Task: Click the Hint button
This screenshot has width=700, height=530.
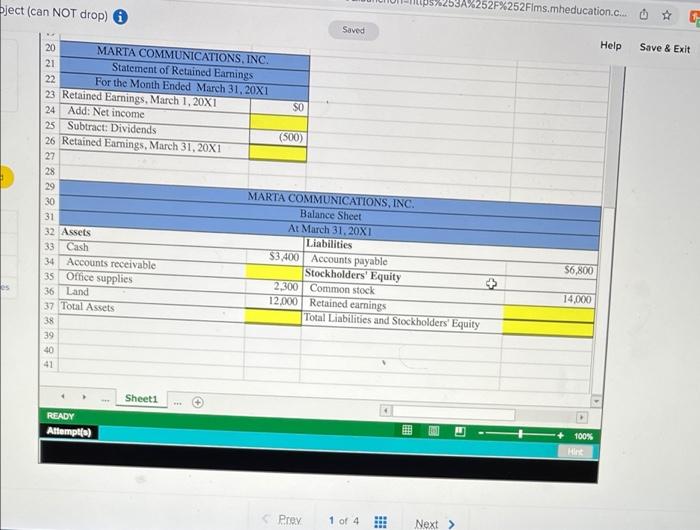Action: click(x=575, y=451)
